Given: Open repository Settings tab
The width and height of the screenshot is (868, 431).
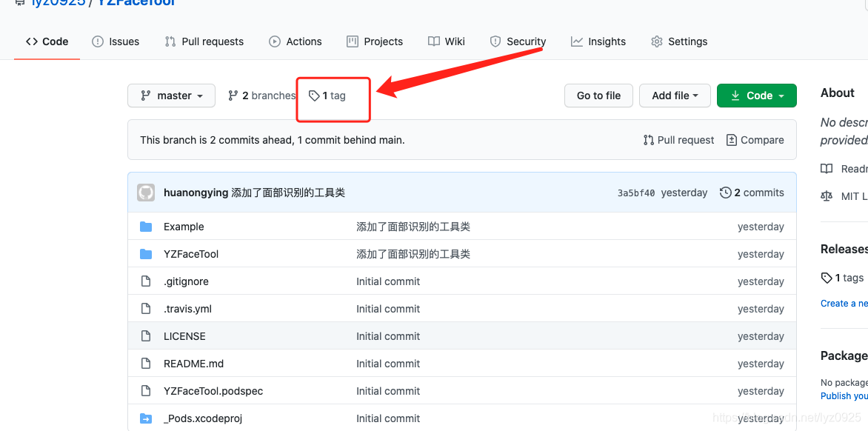Looking at the screenshot, I should pos(679,41).
